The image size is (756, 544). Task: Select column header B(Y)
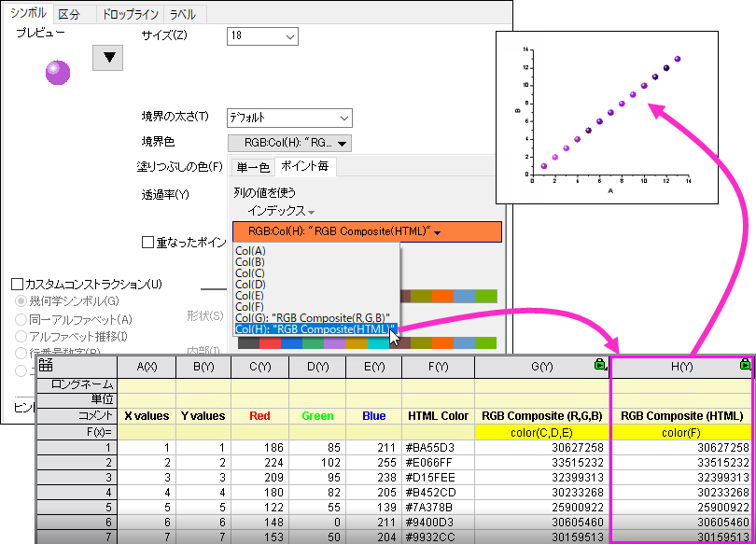coord(203,367)
